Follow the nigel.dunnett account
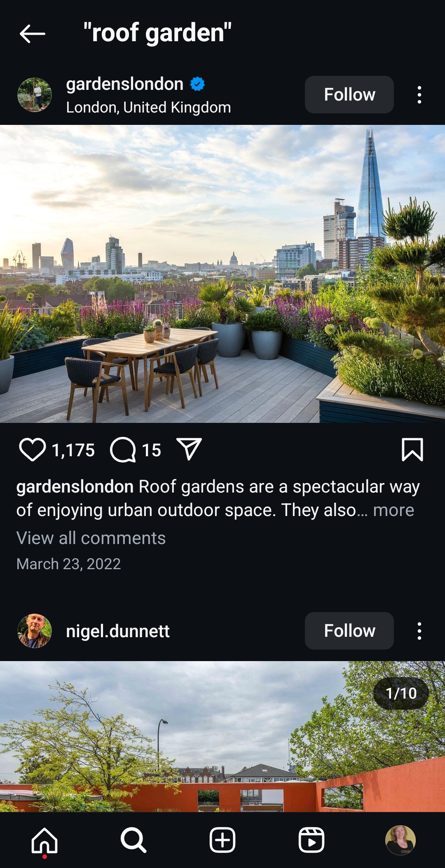 pos(349,631)
